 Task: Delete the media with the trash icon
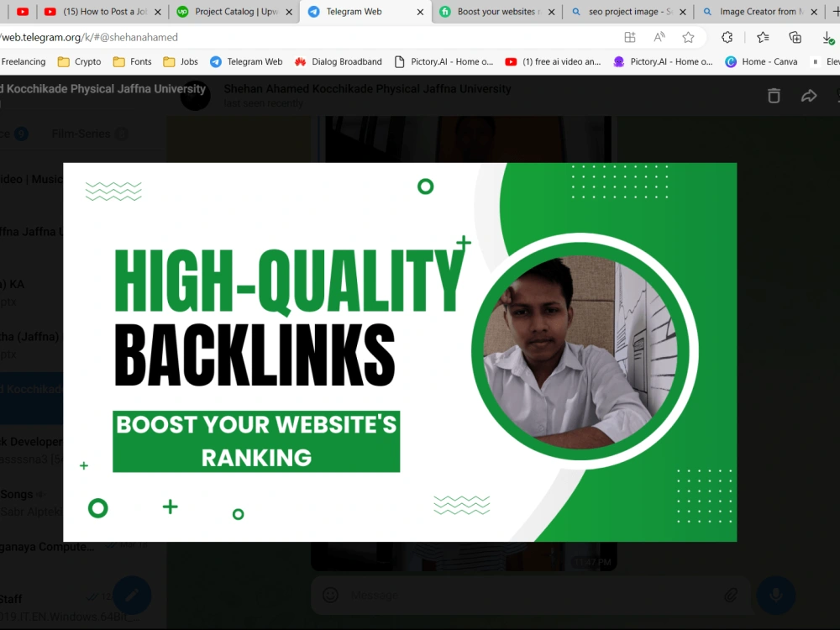[774, 96]
